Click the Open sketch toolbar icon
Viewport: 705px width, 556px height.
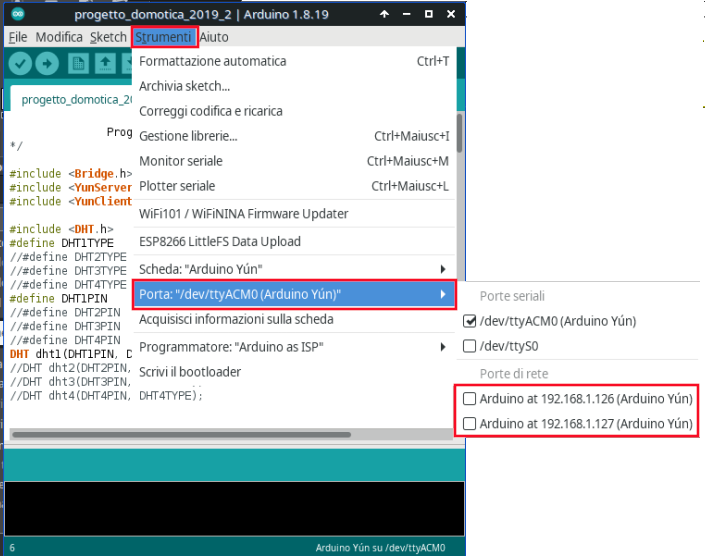[x=104, y=63]
